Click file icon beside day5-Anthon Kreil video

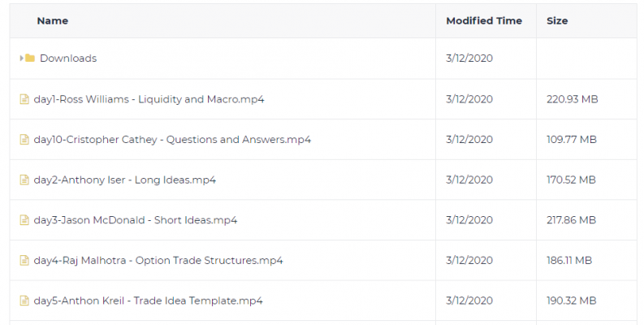coord(24,301)
